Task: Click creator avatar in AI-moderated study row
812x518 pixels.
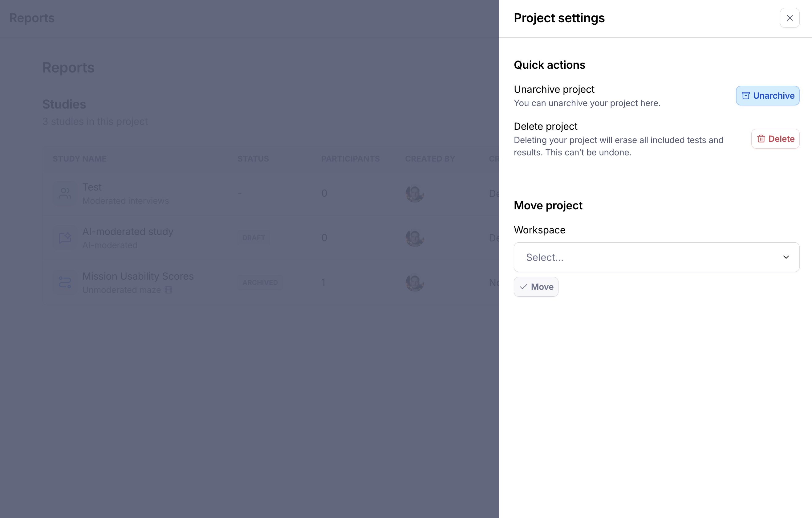Action: click(x=414, y=238)
